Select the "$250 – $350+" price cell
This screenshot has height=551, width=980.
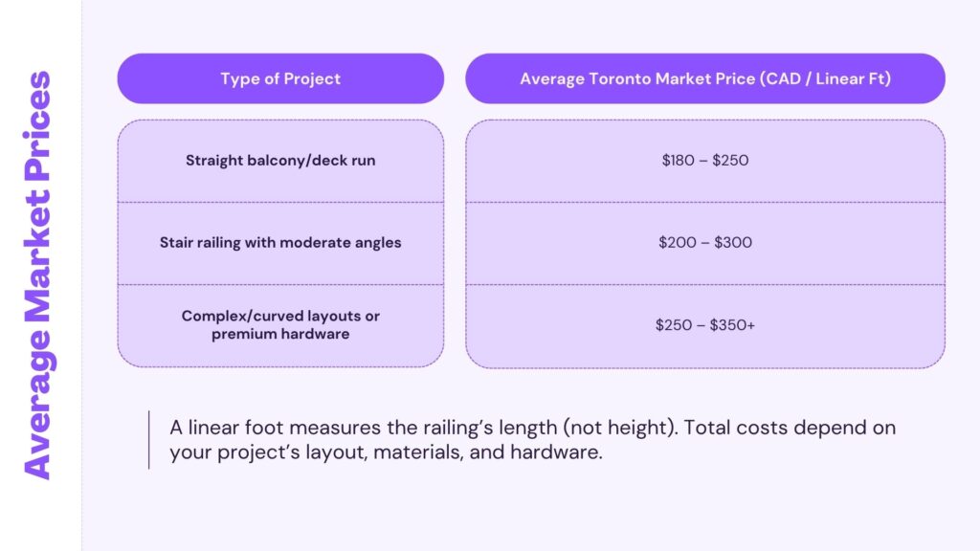(704, 325)
